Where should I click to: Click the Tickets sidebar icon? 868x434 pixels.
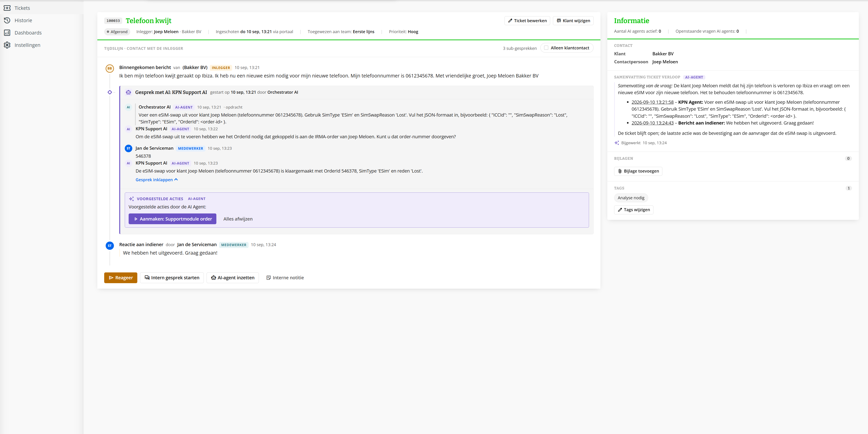pos(7,8)
